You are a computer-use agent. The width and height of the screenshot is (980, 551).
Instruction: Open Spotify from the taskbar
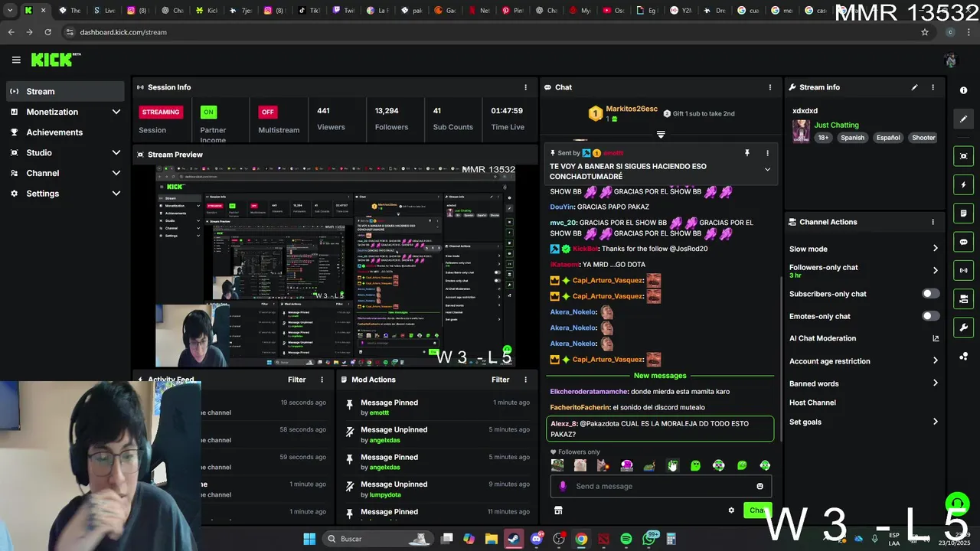[626, 539]
